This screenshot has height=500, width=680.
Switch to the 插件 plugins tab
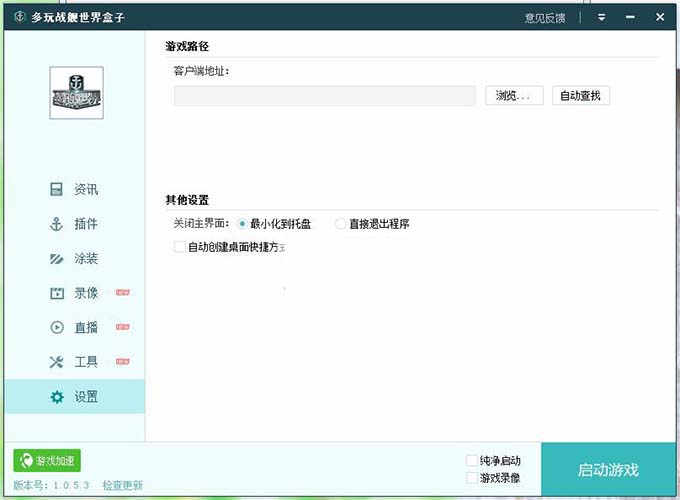click(86, 224)
